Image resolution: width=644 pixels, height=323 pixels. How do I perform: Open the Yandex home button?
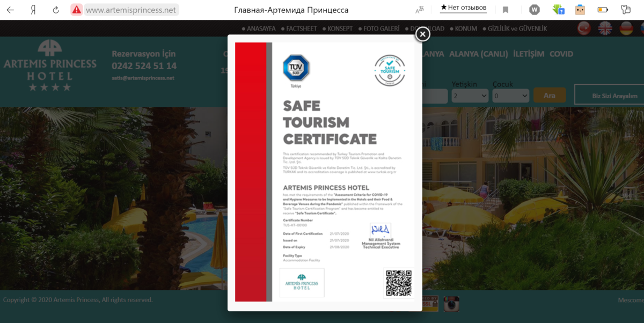coord(33,10)
